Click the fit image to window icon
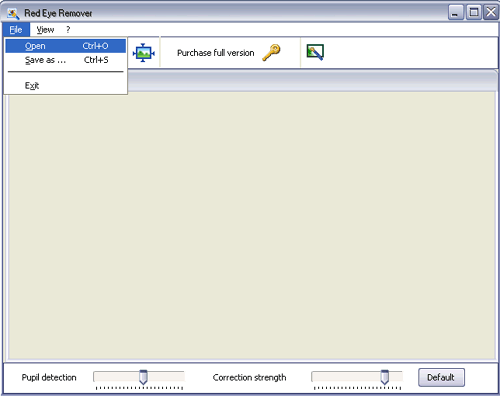This screenshot has height=396, width=500. tap(143, 53)
